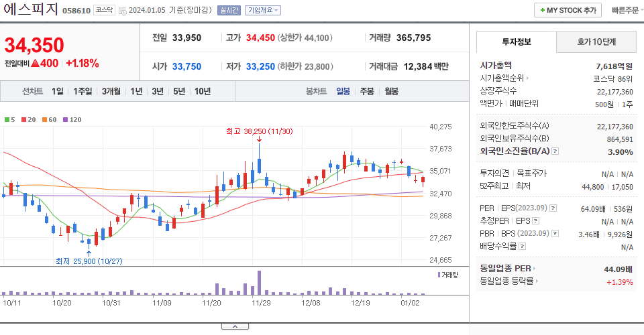Open 동일업종 등락률 link
This screenshot has width=644, height=335.
point(509,281)
